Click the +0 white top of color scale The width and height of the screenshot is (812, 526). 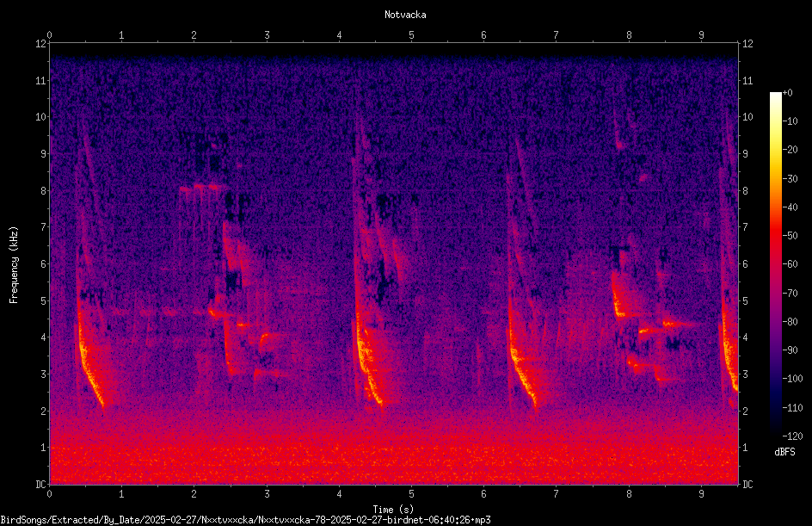[776, 95]
